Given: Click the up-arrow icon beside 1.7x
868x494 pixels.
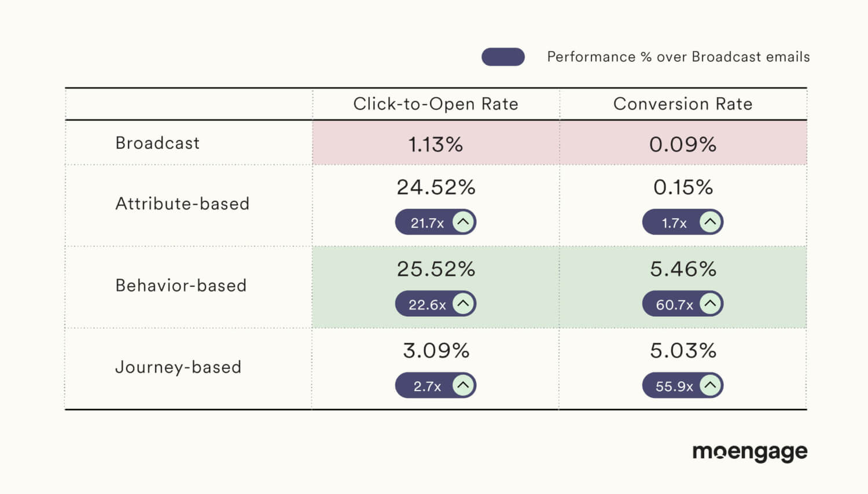Looking at the screenshot, I should 710,222.
